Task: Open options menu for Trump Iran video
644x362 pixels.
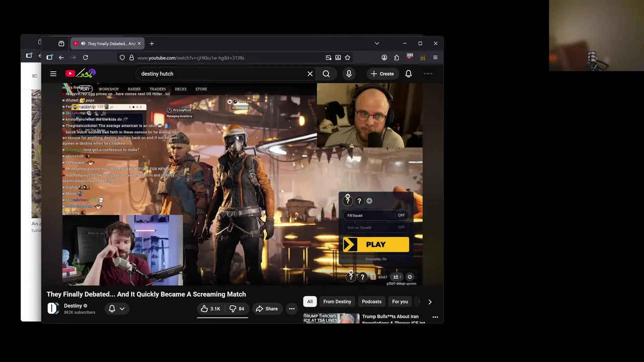Action: click(435, 317)
